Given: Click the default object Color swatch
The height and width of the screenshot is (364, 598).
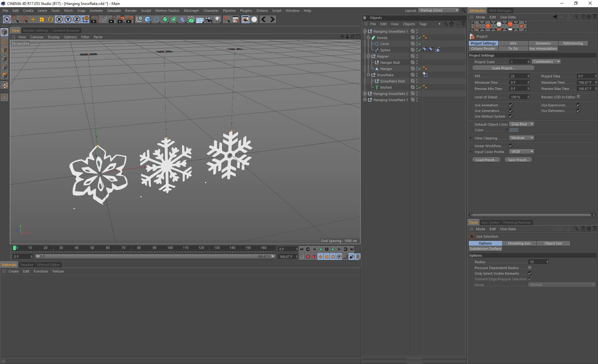Looking at the screenshot, I should coord(514,130).
